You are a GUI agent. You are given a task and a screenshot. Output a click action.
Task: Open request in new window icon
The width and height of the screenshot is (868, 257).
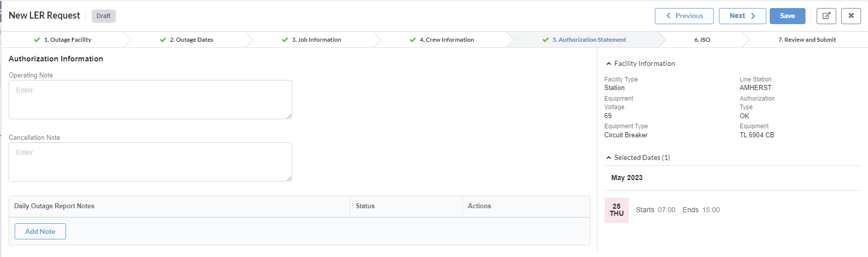826,16
